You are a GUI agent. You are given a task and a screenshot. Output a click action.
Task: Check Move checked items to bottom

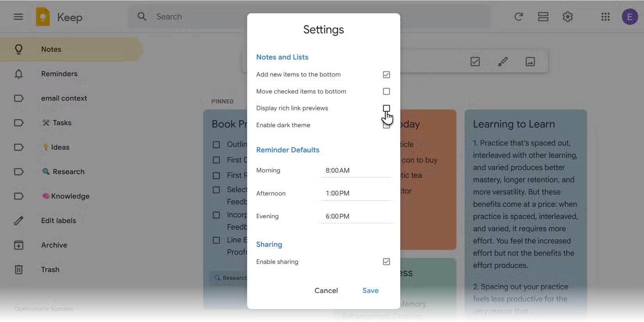tap(386, 91)
